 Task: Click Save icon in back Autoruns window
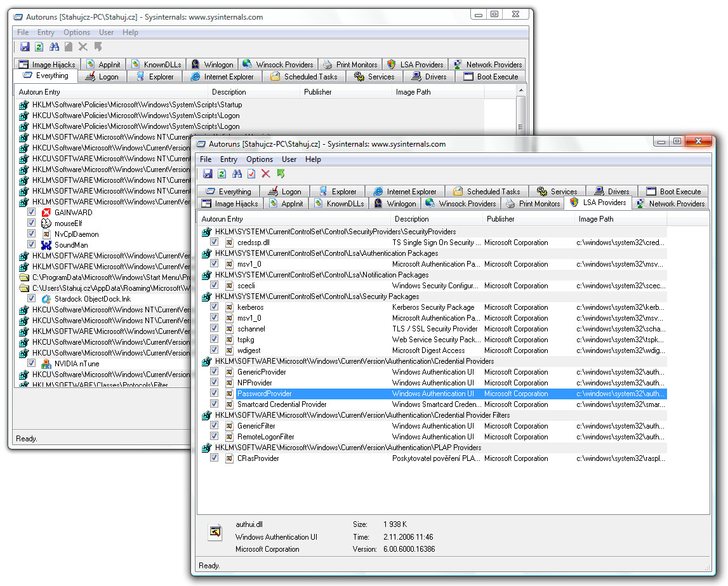[x=25, y=46]
